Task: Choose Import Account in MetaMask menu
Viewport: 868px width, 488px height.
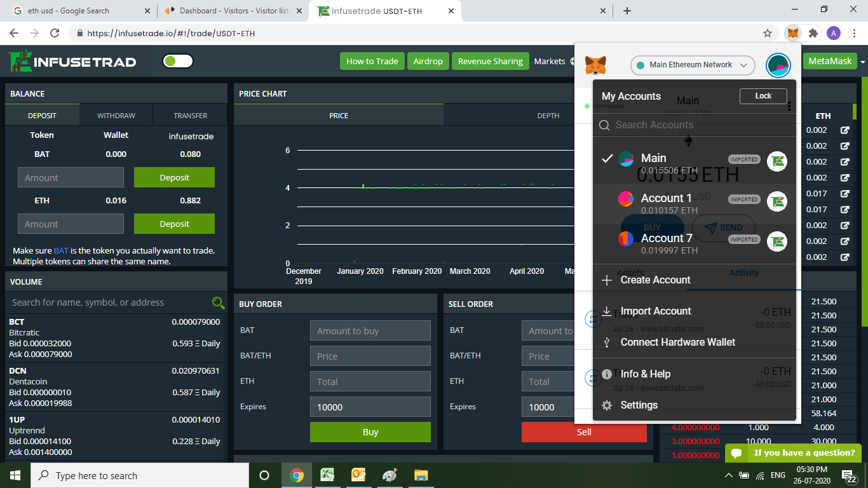Action: [x=695, y=311]
